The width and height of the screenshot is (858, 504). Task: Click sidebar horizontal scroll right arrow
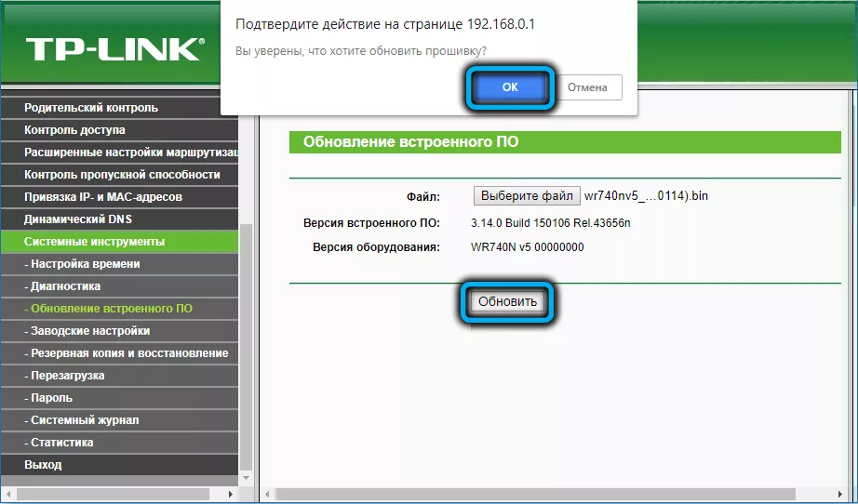tap(231, 494)
